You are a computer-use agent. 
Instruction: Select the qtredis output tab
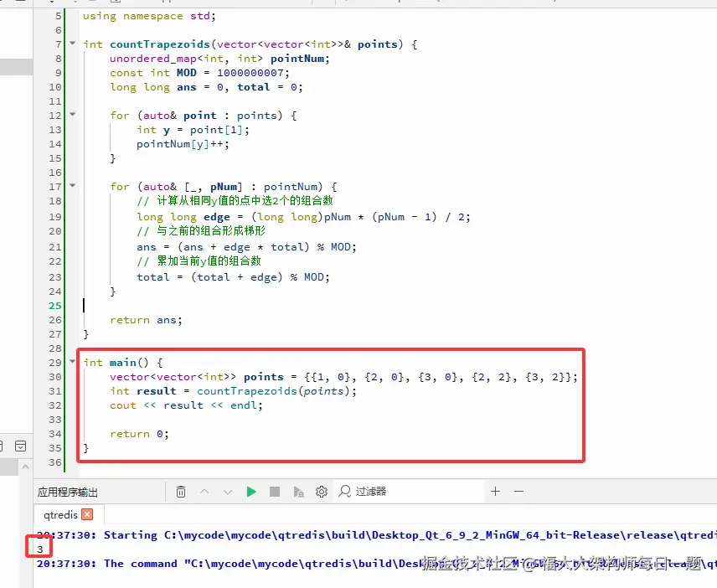pos(60,515)
